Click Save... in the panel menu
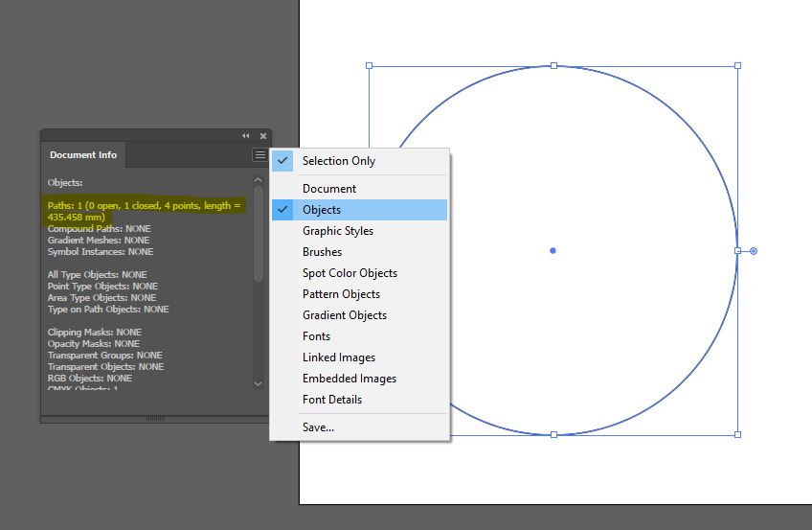 coord(318,427)
